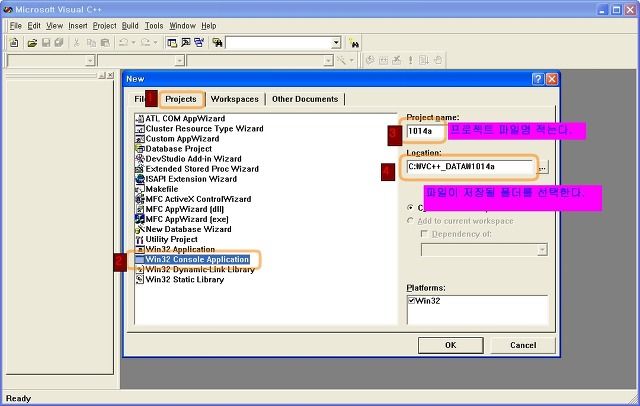Select Win32 Application in list

(180, 249)
